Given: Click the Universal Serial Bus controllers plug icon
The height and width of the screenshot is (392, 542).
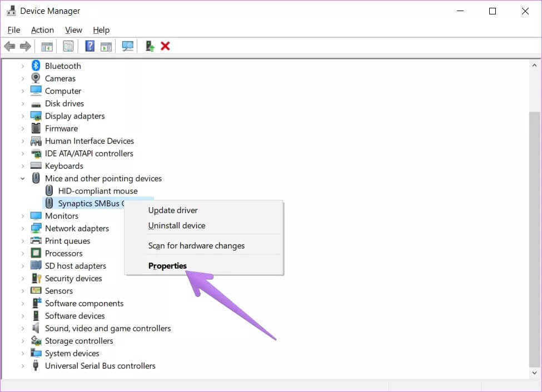Looking at the screenshot, I should pyautogui.click(x=36, y=365).
